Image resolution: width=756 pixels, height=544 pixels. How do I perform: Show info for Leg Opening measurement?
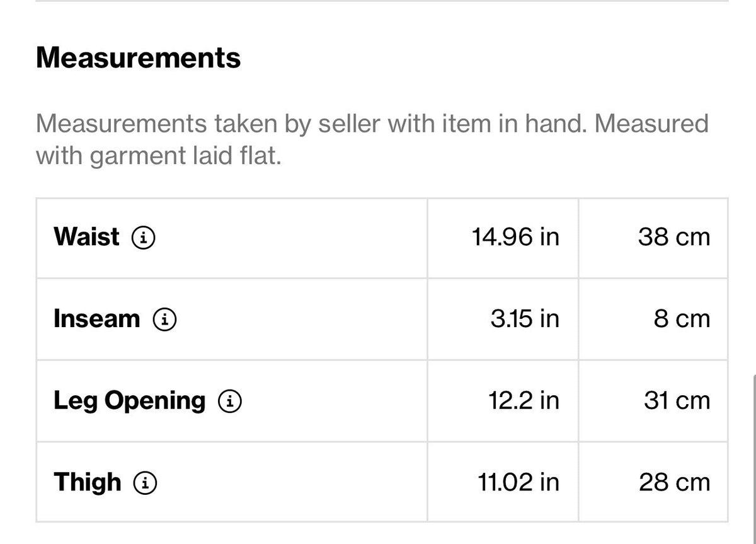coord(230,401)
